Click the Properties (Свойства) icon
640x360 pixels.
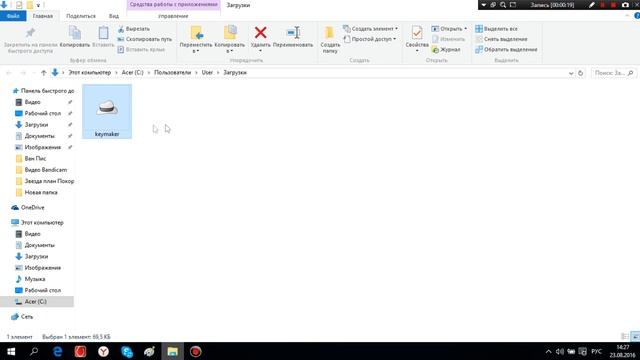(417, 33)
